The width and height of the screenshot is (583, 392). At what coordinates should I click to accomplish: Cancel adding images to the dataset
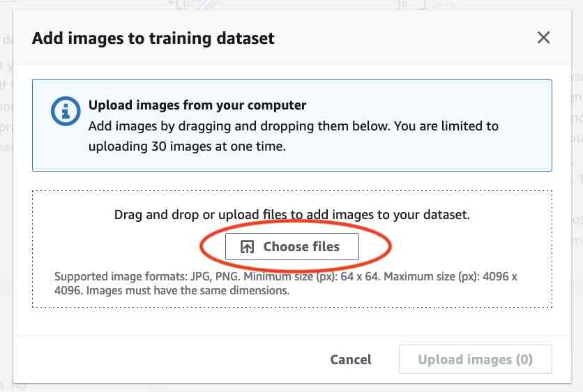[351, 360]
